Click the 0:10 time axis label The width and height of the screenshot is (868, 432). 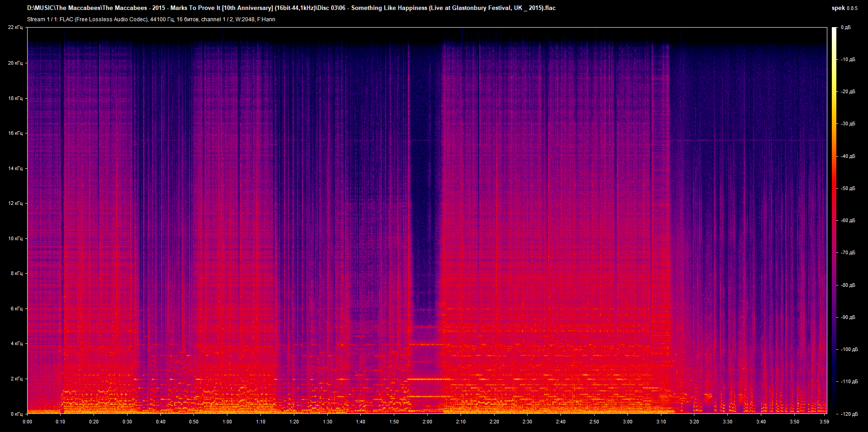pos(61,422)
